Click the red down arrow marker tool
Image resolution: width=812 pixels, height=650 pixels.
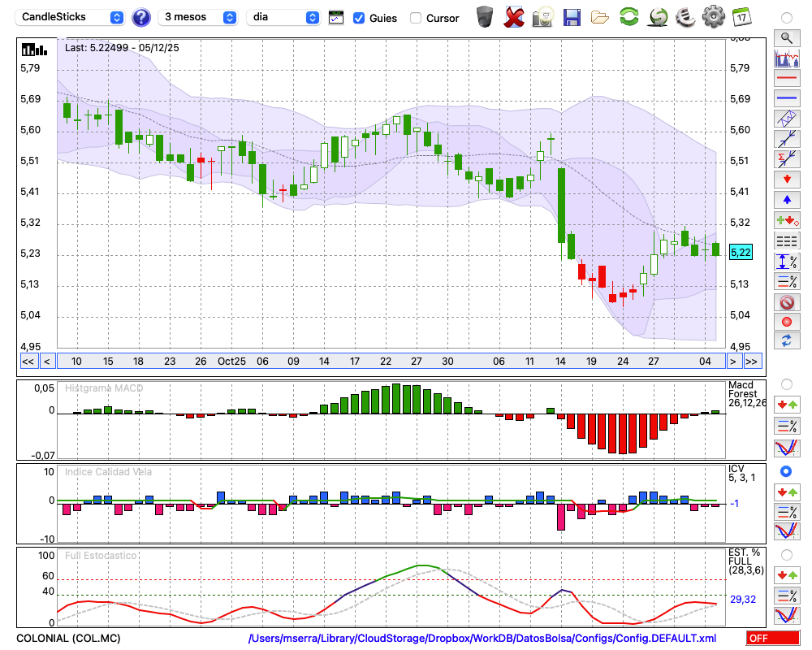coord(787,180)
